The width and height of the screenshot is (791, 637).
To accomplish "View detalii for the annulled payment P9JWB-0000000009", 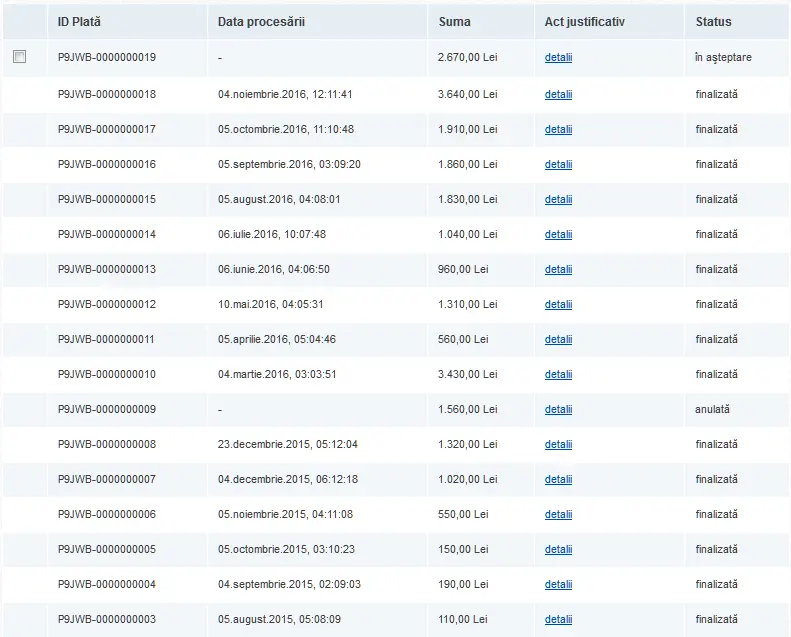I will [558, 409].
